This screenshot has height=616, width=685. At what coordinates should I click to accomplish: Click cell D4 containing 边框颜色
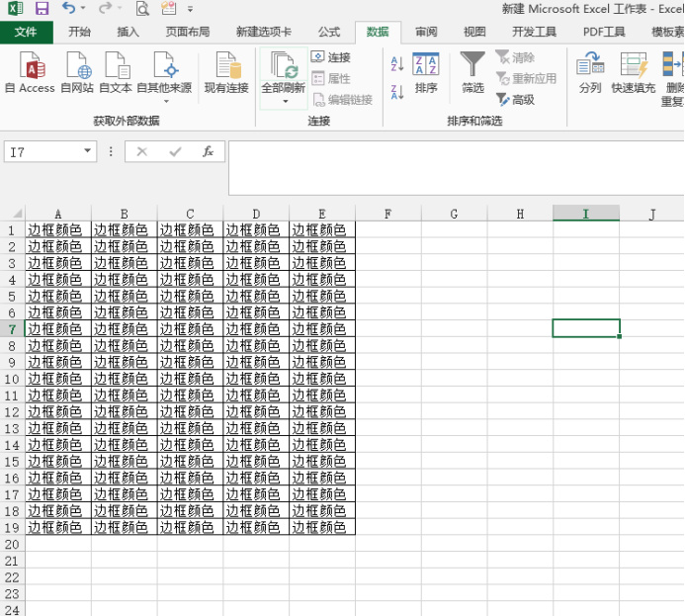point(256,279)
